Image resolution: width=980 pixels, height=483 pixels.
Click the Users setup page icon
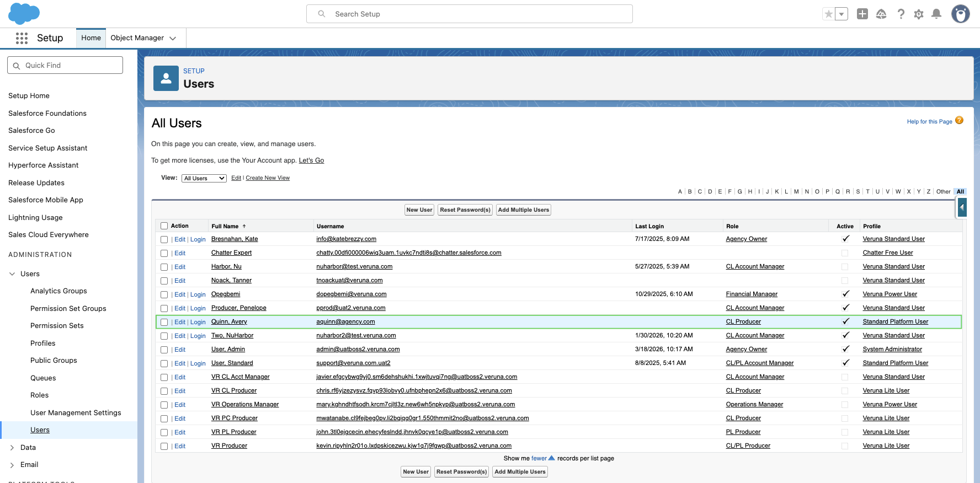pyautogui.click(x=166, y=78)
